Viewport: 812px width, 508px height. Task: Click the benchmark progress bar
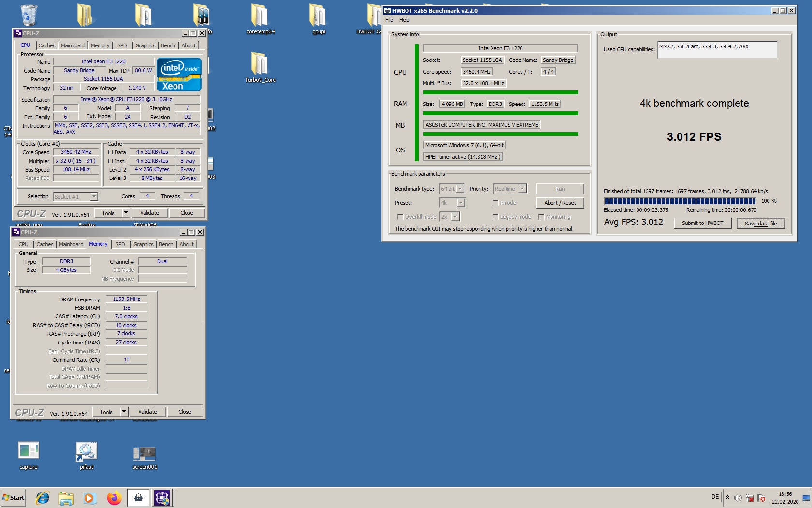680,201
